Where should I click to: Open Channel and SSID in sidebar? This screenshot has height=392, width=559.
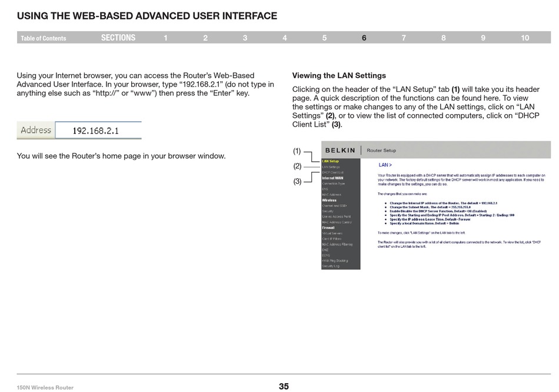click(x=334, y=206)
